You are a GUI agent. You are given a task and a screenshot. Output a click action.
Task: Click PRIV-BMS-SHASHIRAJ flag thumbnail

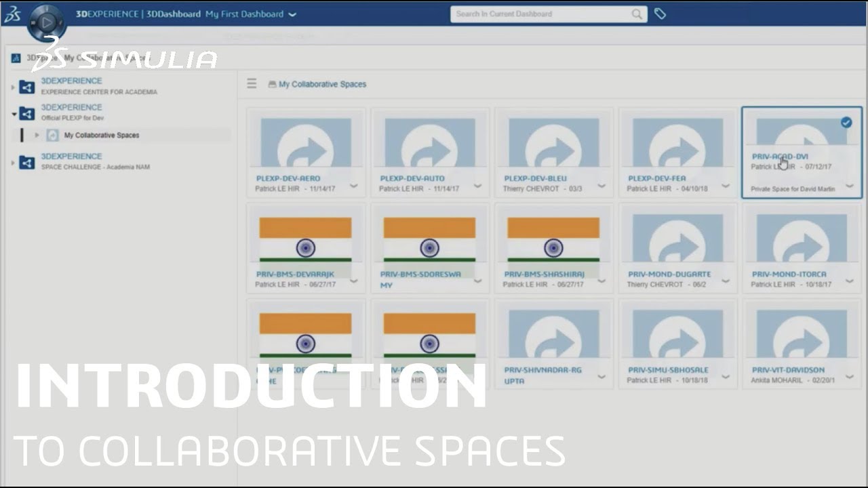coord(553,240)
